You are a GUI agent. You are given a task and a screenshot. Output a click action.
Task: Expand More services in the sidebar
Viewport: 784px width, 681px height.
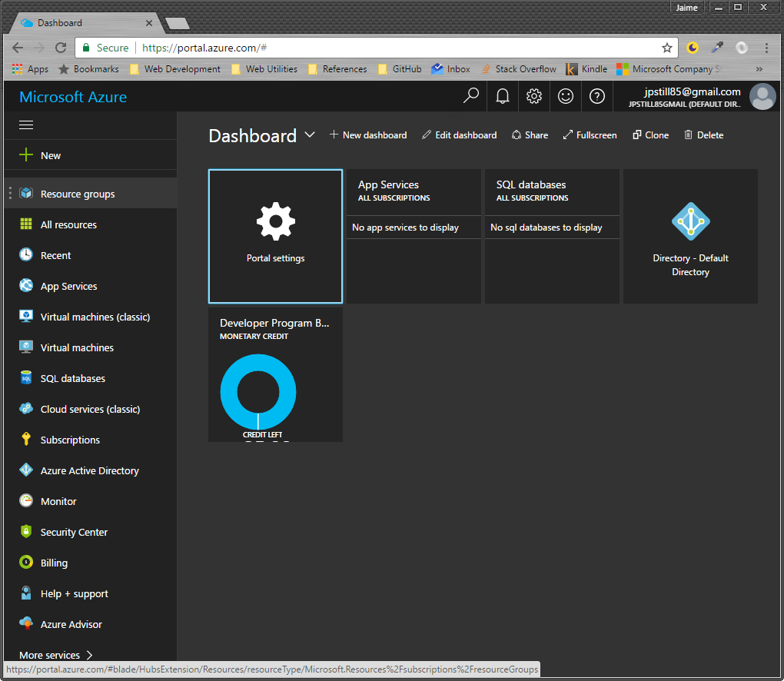click(x=56, y=655)
